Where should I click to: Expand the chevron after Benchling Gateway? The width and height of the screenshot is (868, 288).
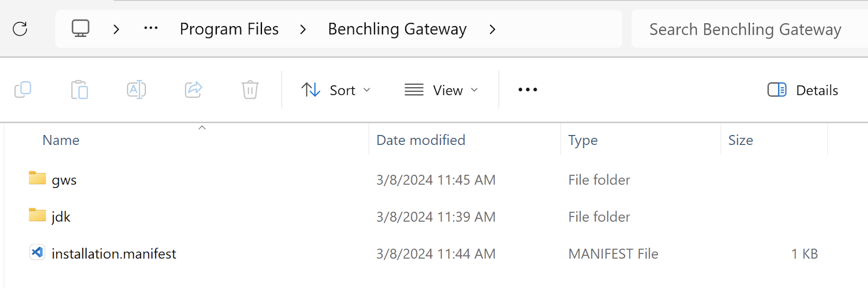492,29
